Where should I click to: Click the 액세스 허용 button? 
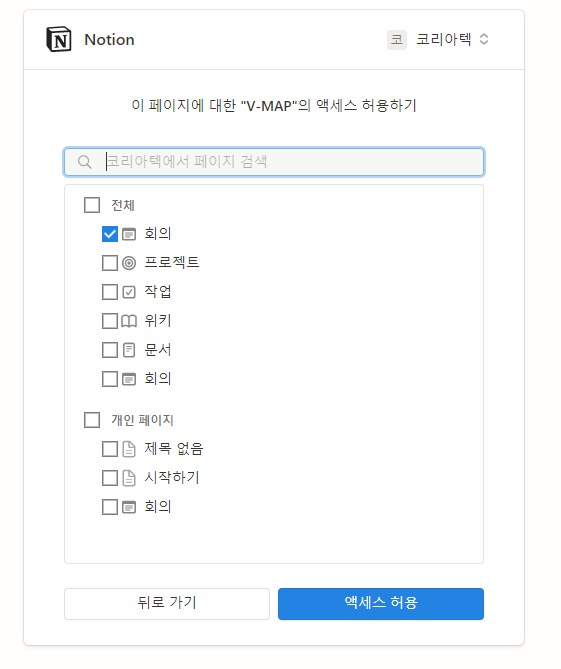pyautogui.click(x=381, y=604)
